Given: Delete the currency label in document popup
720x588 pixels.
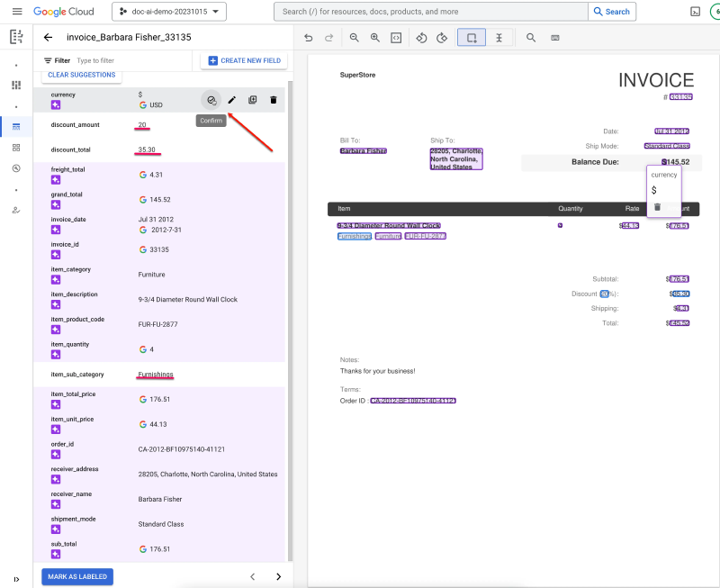Looking at the screenshot, I should (x=657, y=207).
